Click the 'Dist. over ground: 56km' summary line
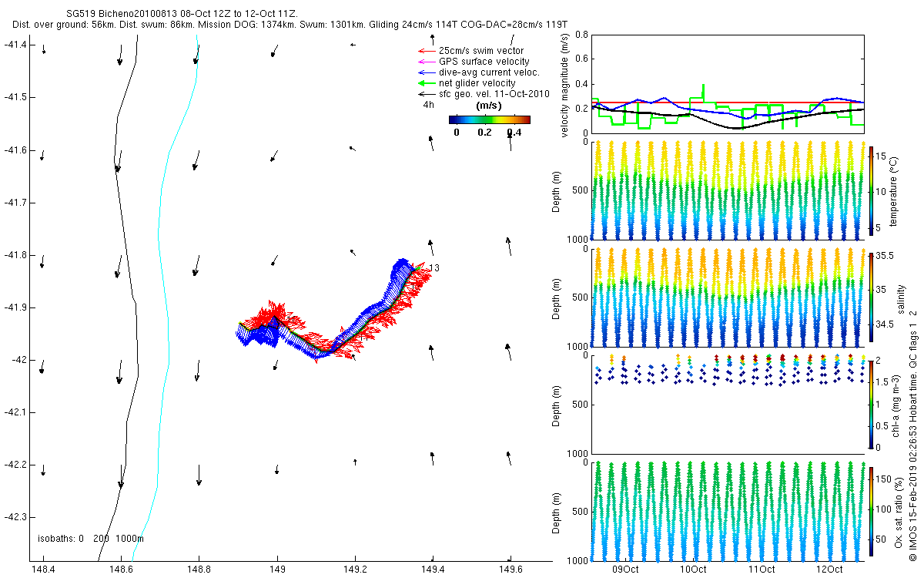 pos(290,25)
